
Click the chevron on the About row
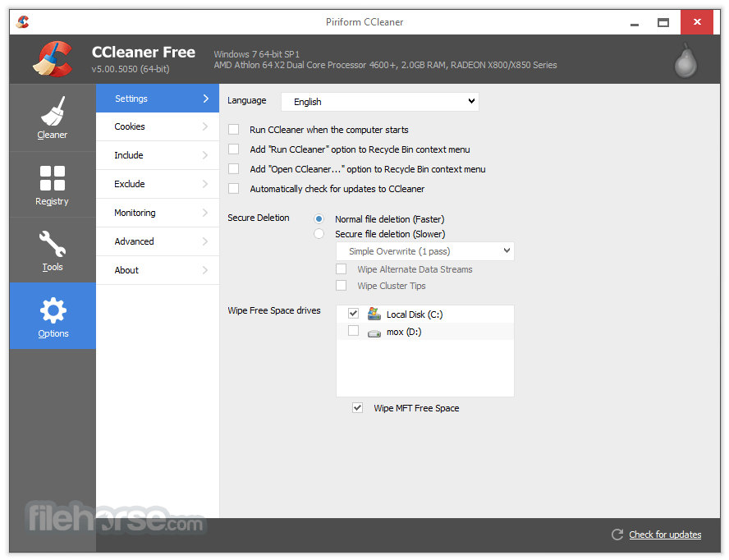tap(205, 270)
